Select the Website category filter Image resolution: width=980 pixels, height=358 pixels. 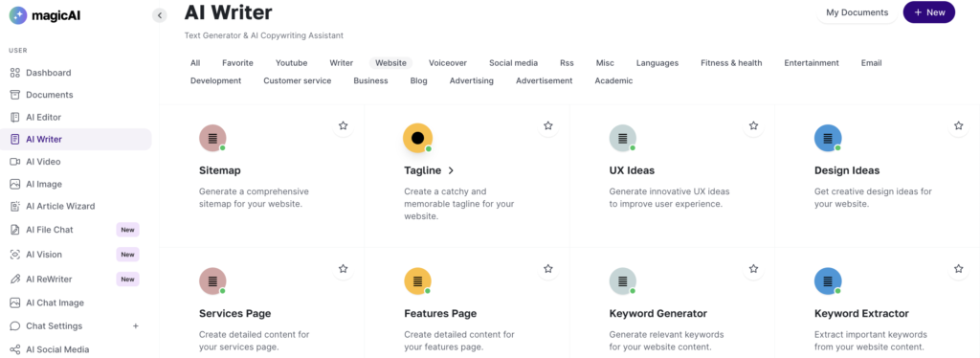click(390, 63)
